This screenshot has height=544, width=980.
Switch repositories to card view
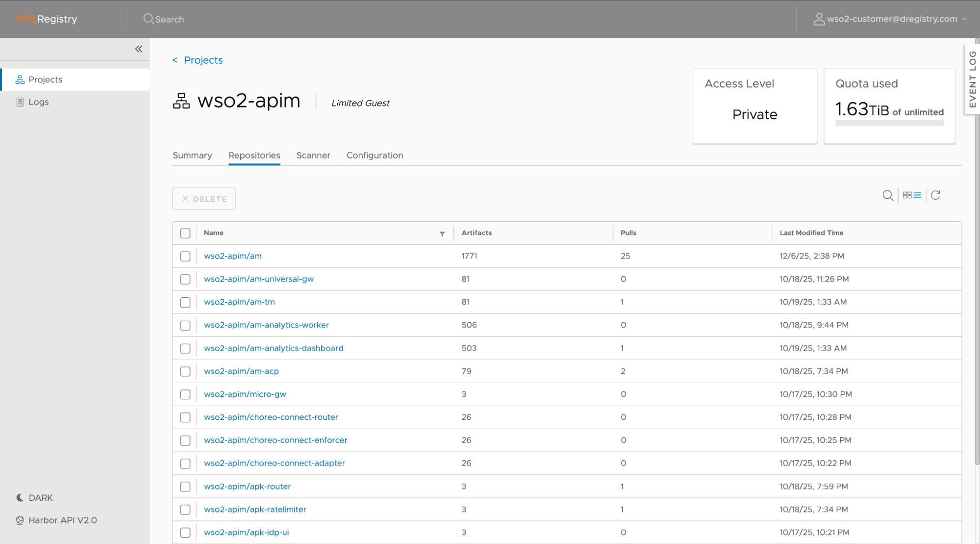[x=906, y=195]
